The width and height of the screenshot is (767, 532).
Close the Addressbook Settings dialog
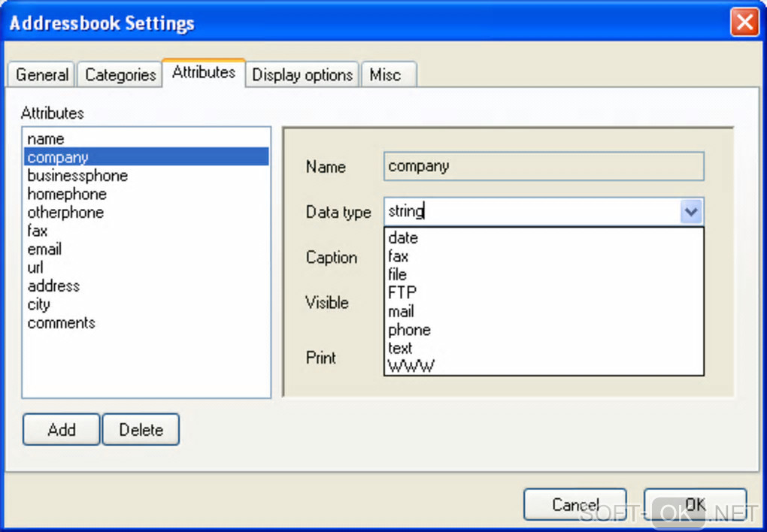pos(744,23)
